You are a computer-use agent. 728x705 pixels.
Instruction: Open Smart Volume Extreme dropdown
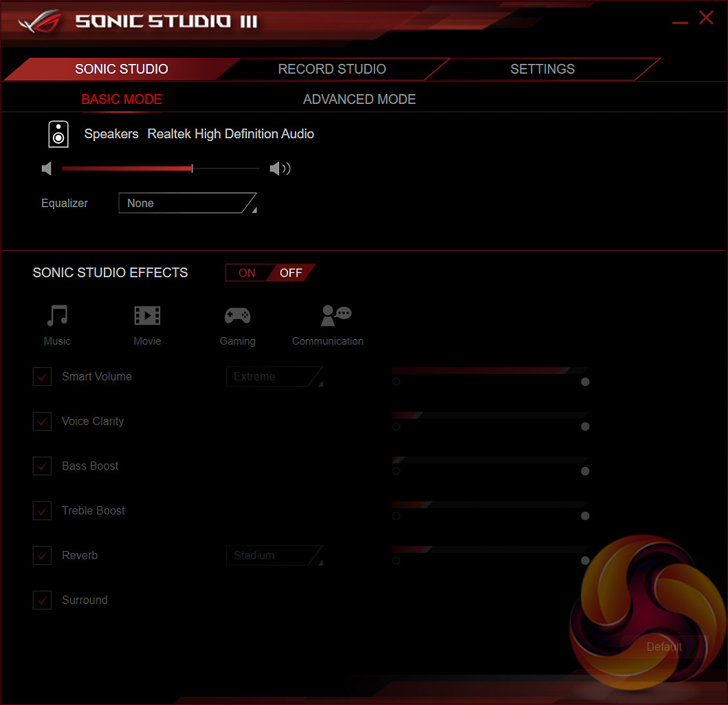pyautogui.click(x=274, y=377)
